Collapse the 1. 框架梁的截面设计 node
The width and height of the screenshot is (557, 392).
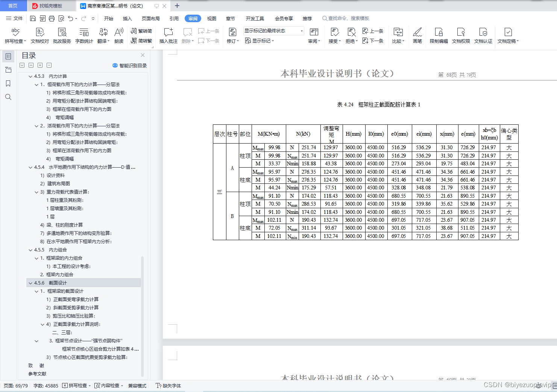coord(36,291)
